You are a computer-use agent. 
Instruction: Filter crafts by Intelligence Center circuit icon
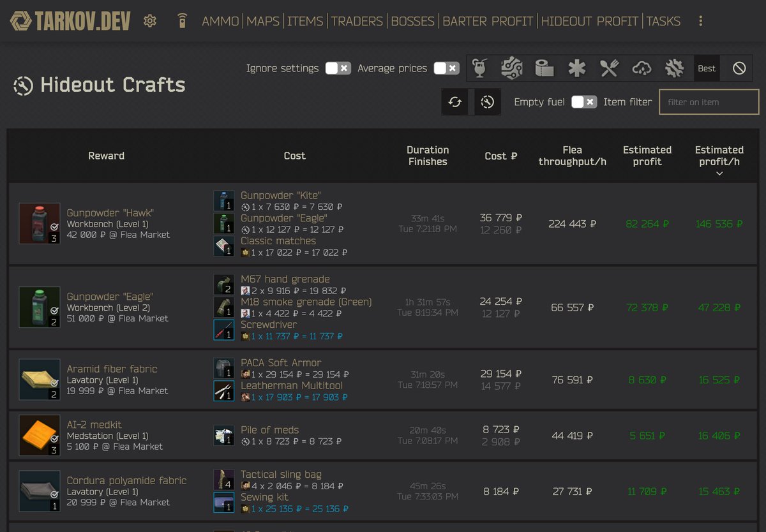coord(512,68)
